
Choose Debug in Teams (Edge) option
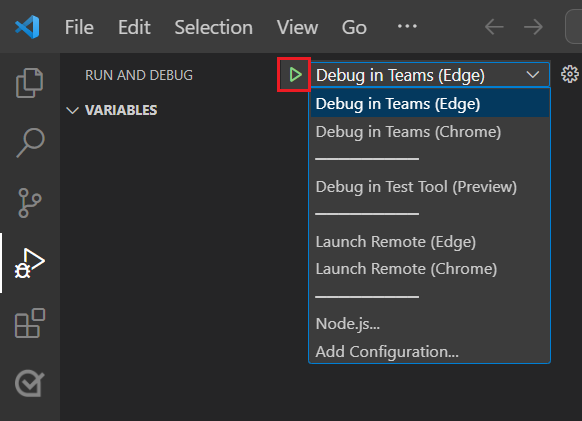point(430,104)
